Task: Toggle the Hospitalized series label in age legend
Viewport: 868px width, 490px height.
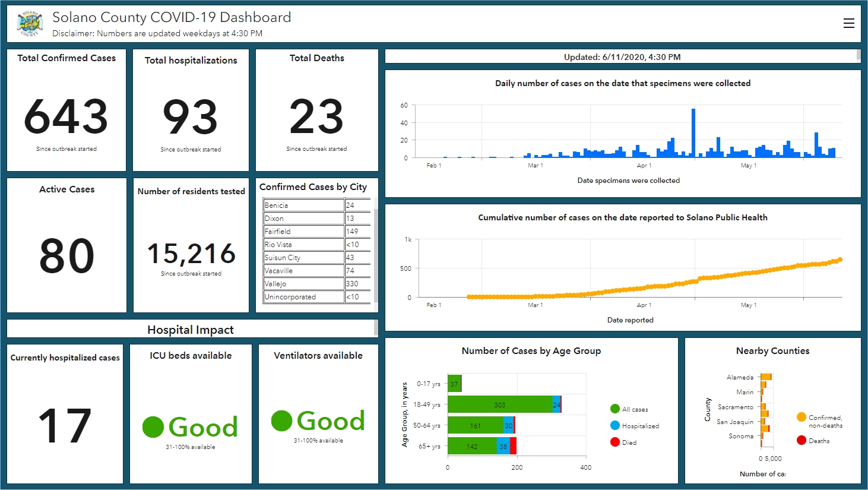Action: (x=640, y=426)
